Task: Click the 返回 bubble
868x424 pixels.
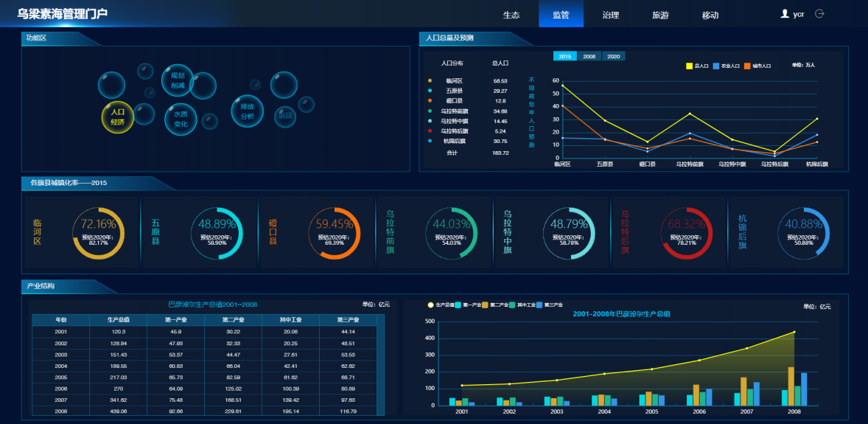Action: click(x=285, y=115)
